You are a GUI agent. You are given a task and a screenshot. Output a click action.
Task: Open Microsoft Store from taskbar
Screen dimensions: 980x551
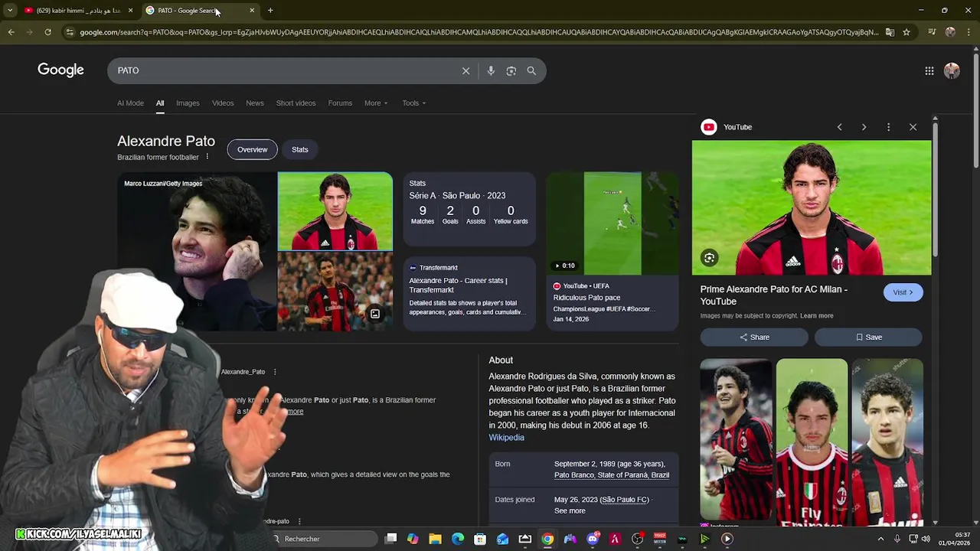tap(480, 539)
